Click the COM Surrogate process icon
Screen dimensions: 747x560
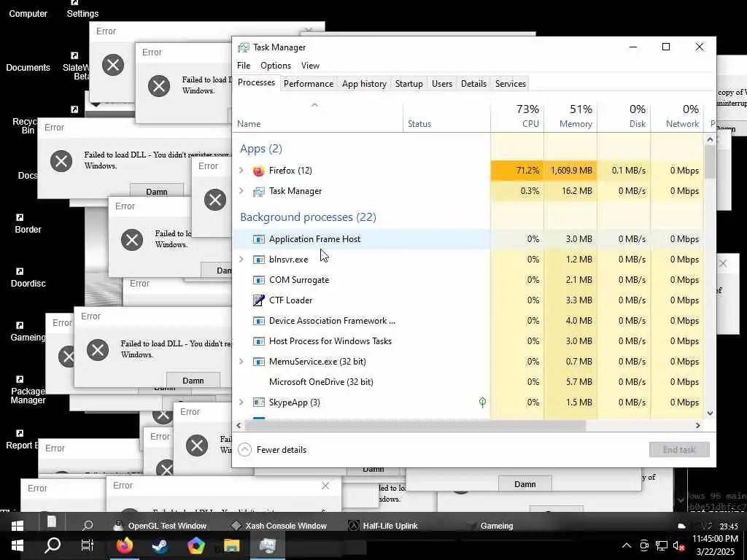pyautogui.click(x=259, y=280)
